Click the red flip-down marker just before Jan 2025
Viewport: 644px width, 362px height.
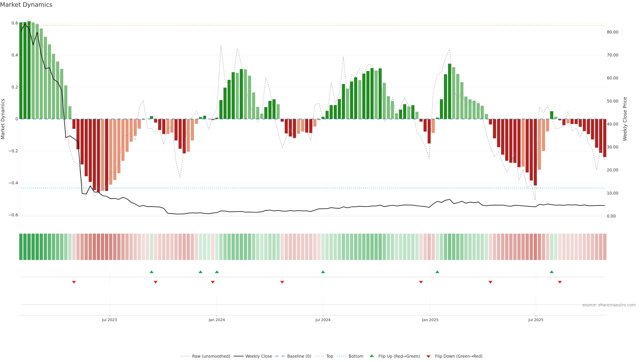421,282
